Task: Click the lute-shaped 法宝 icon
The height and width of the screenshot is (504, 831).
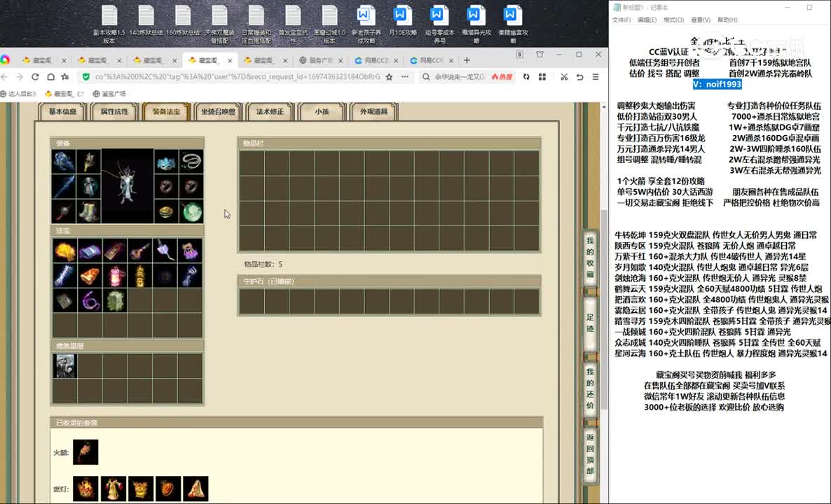Action: (x=139, y=251)
